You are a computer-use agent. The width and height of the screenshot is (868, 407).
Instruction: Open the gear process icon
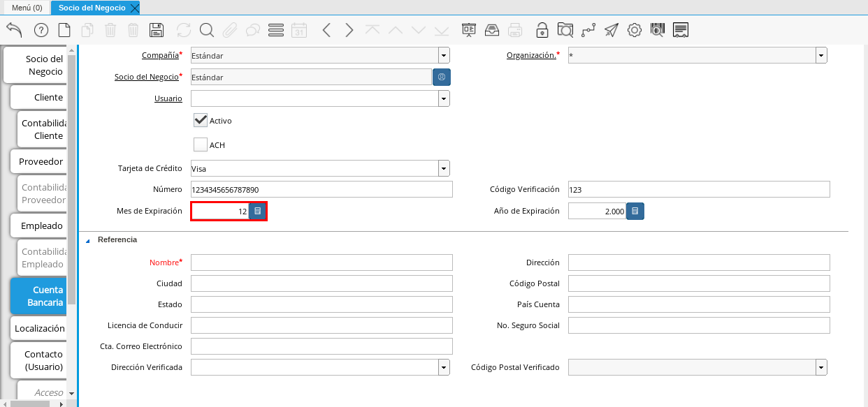(634, 30)
